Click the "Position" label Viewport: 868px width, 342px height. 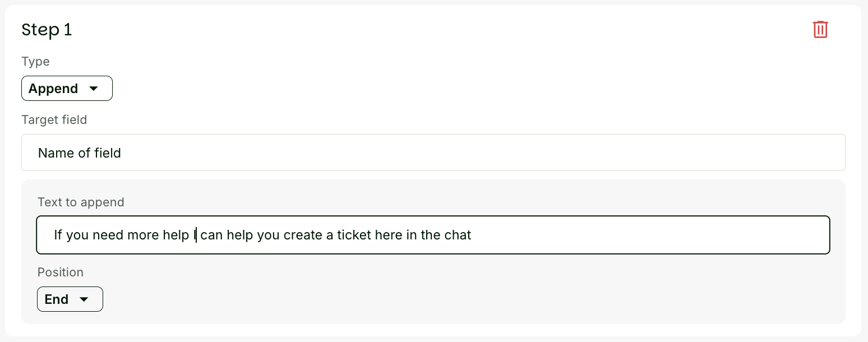[x=61, y=272]
